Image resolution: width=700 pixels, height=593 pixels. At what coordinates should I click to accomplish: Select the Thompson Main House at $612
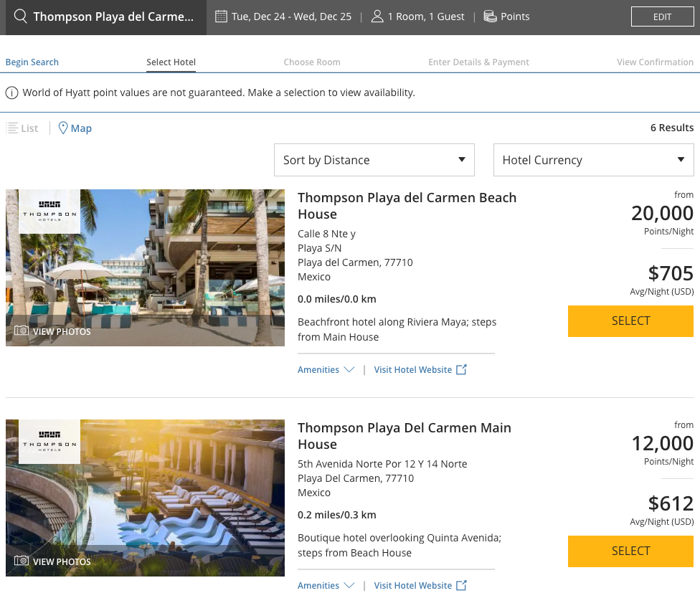630,551
